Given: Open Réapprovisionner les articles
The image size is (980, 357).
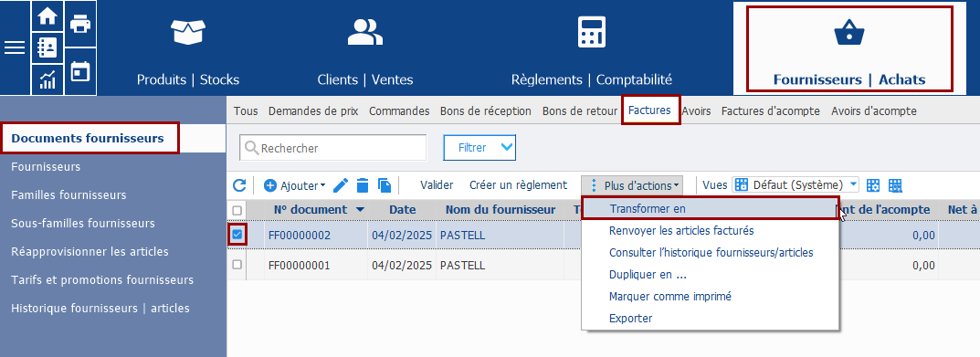Looking at the screenshot, I should (x=90, y=251).
